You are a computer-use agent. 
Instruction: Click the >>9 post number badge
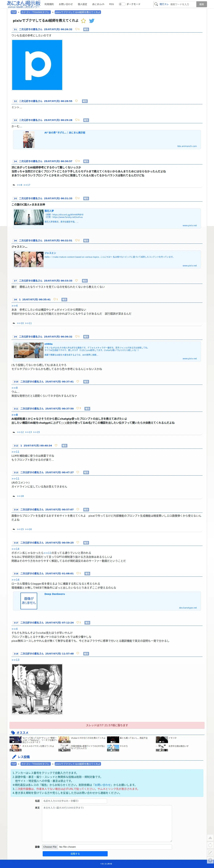pyautogui.click(x=15, y=337)
